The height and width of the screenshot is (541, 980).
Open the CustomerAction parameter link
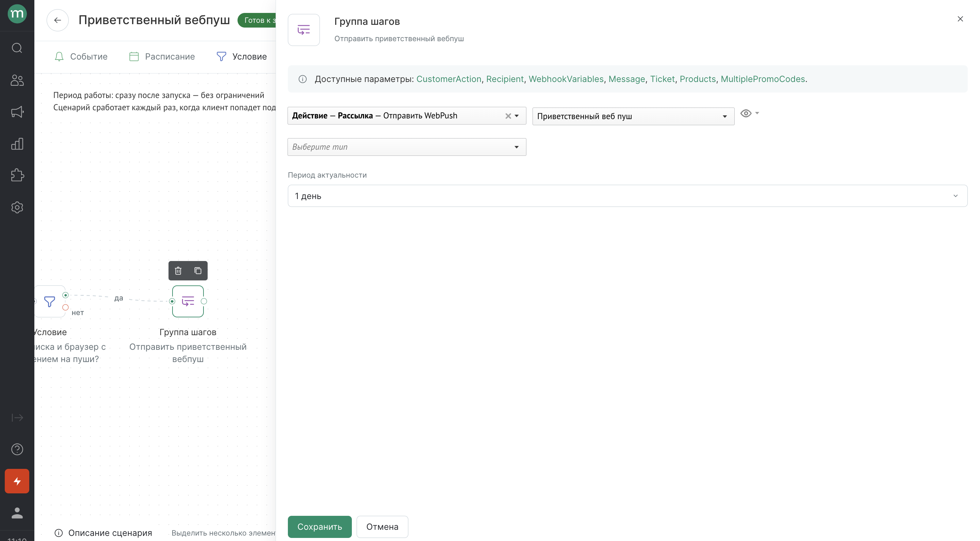[449, 79]
